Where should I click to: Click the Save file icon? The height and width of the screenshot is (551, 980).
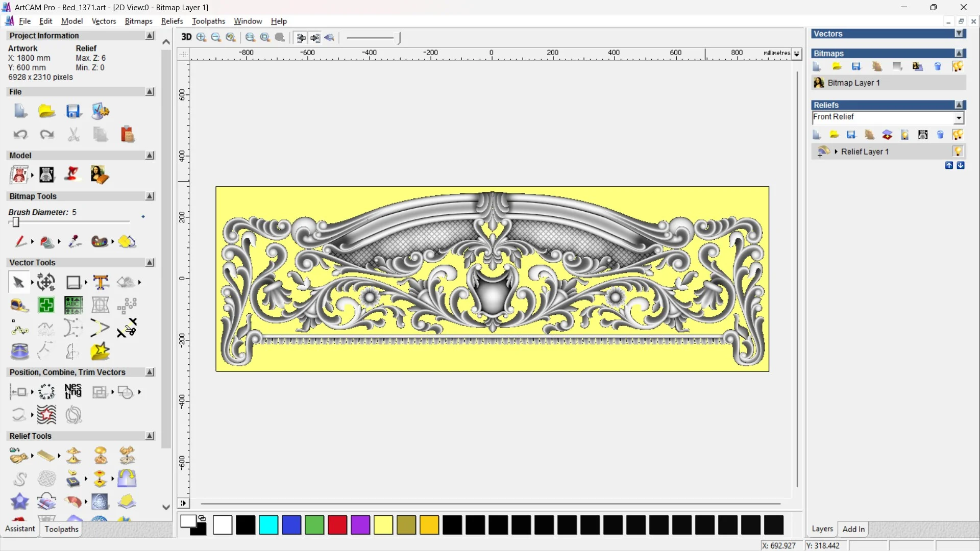(73, 111)
